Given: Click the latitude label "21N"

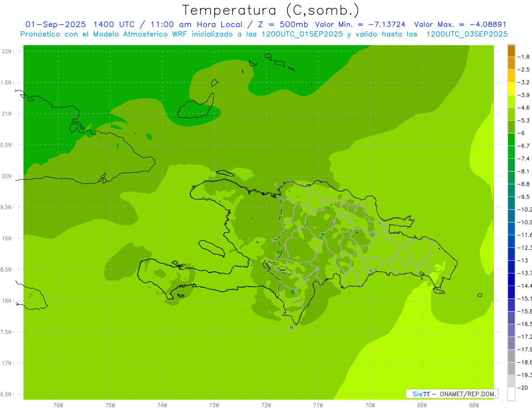Looking at the screenshot, I should tap(7, 114).
